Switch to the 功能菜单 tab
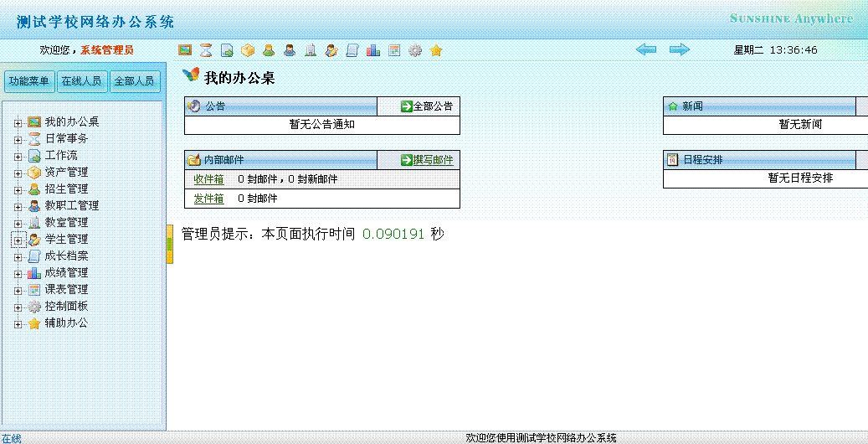868x444 pixels. click(28, 81)
